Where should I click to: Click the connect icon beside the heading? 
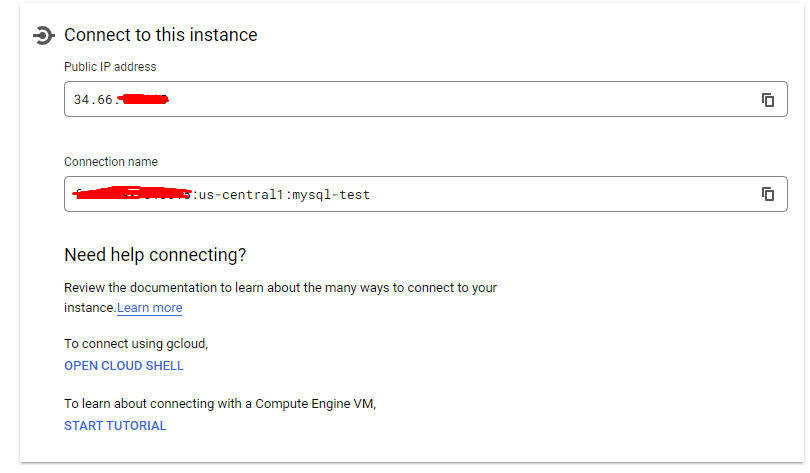tap(43, 36)
